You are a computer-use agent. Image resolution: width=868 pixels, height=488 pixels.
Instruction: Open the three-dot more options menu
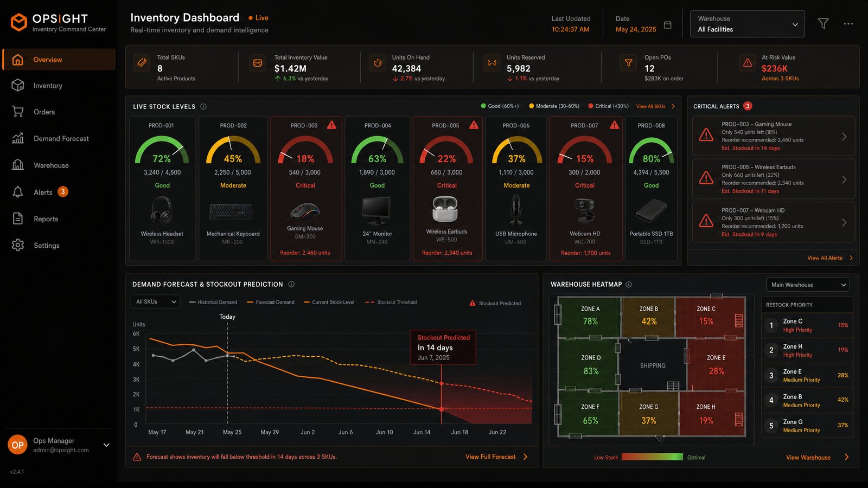(x=848, y=24)
